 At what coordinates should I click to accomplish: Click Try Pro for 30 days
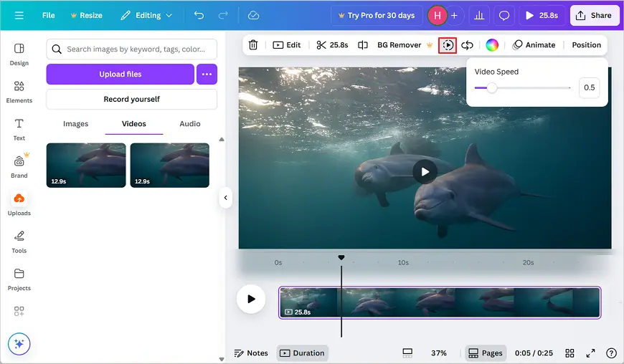click(x=377, y=16)
